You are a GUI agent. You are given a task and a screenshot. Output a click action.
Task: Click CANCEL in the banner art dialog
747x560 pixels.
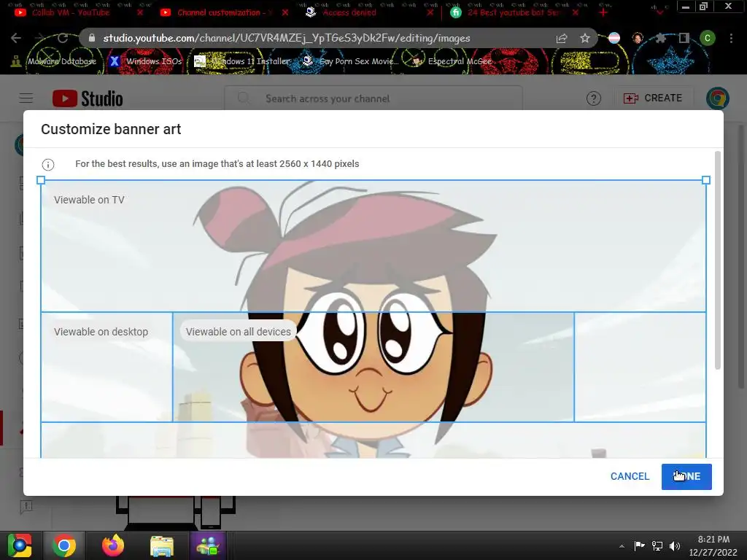click(630, 476)
